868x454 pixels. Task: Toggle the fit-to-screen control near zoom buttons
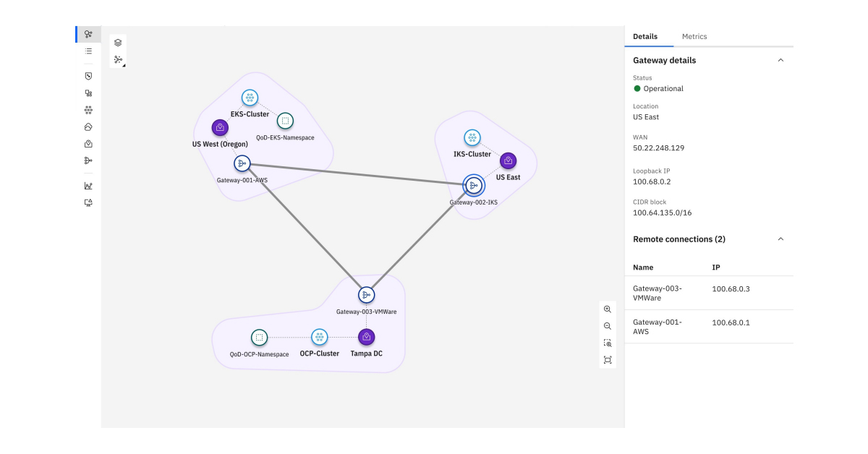pyautogui.click(x=608, y=359)
